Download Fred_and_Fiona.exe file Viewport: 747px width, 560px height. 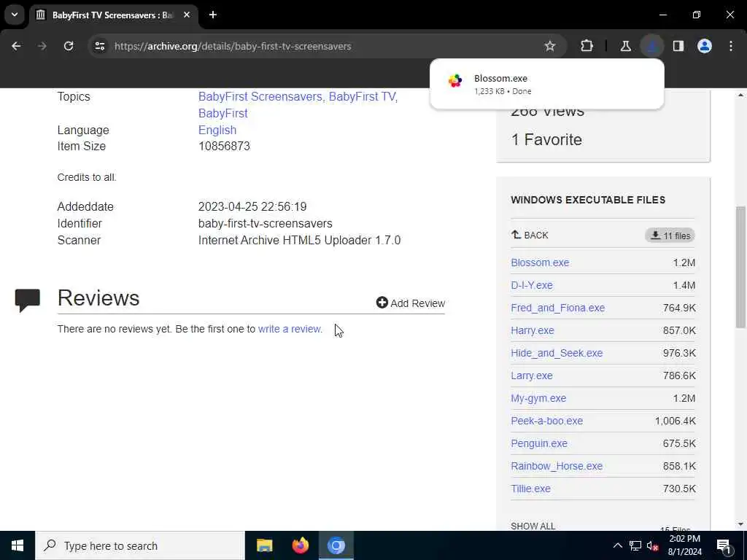pyautogui.click(x=558, y=308)
